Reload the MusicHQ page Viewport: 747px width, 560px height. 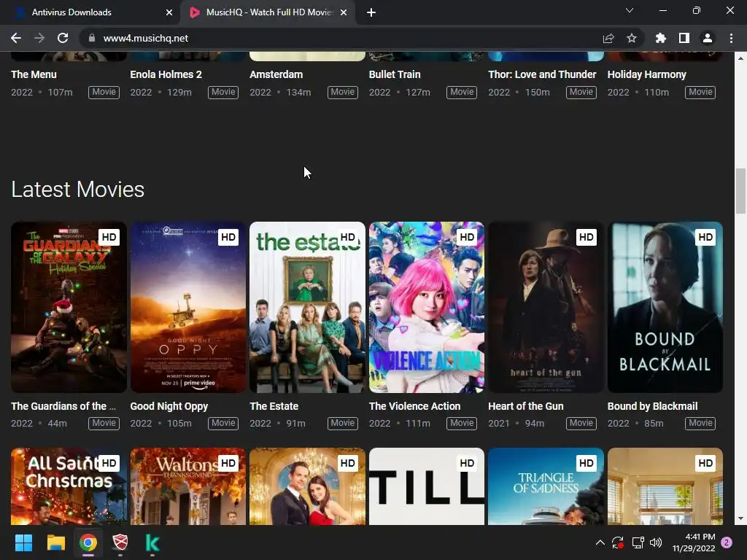[63, 38]
